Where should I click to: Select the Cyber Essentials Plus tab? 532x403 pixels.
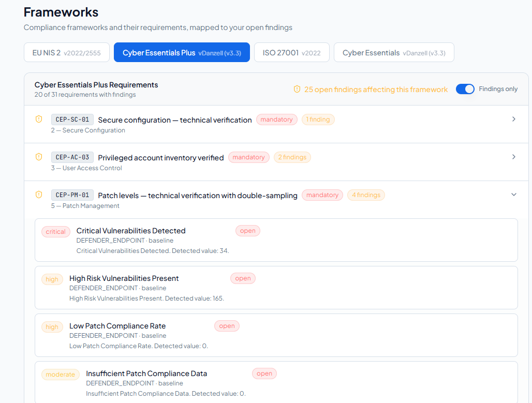coord(182,53)
